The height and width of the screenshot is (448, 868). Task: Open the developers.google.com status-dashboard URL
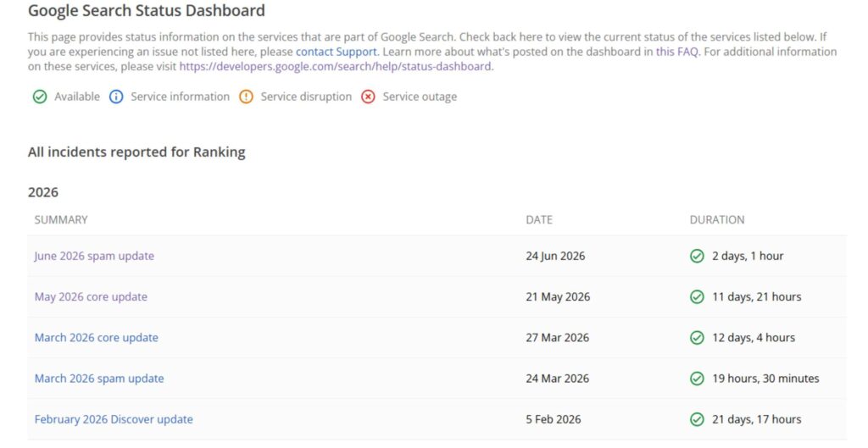[335, 66]
